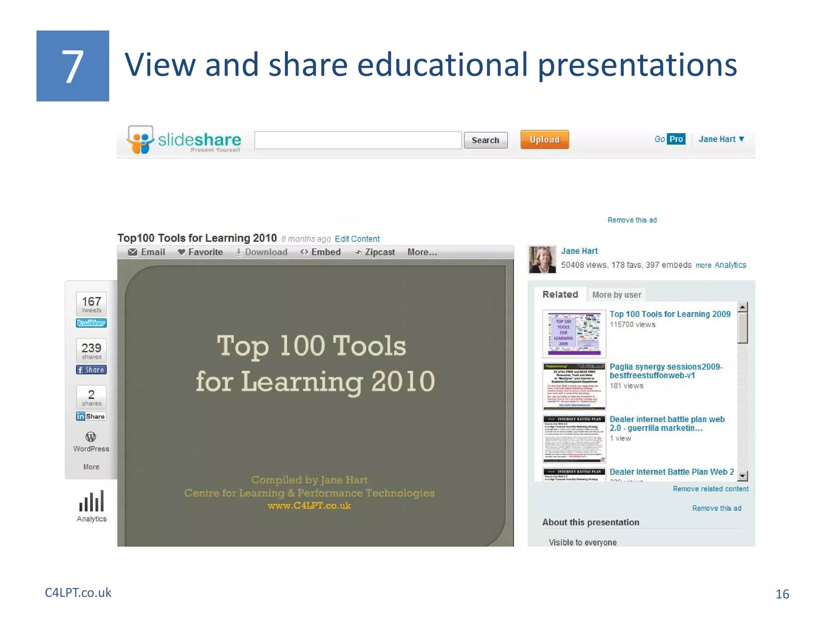Open Dealer Internet Battle Plan Web 2 link
Image resolution: width=840 pixels, height=630 pixels.
(672, 472)
